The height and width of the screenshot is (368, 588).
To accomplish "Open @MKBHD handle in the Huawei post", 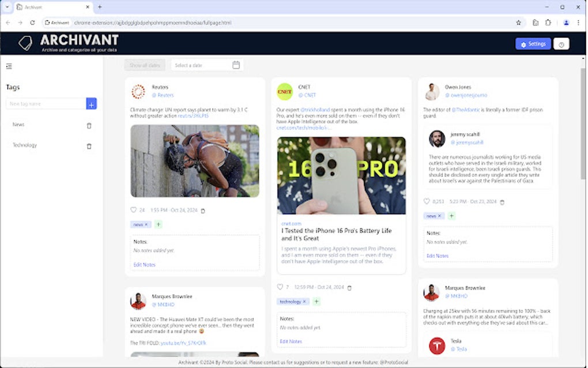I will [163, 305].
